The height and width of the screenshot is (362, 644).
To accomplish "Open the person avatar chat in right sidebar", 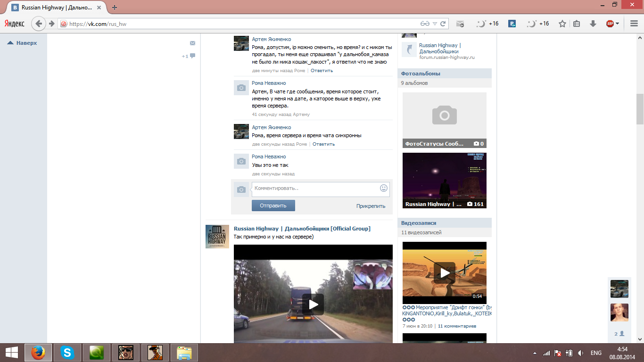I will [619, 313].
